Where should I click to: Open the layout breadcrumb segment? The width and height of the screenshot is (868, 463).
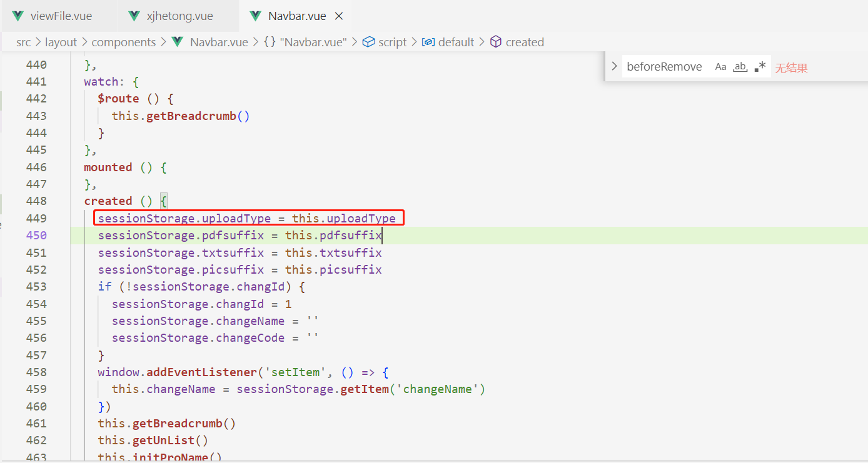point(61,42)
